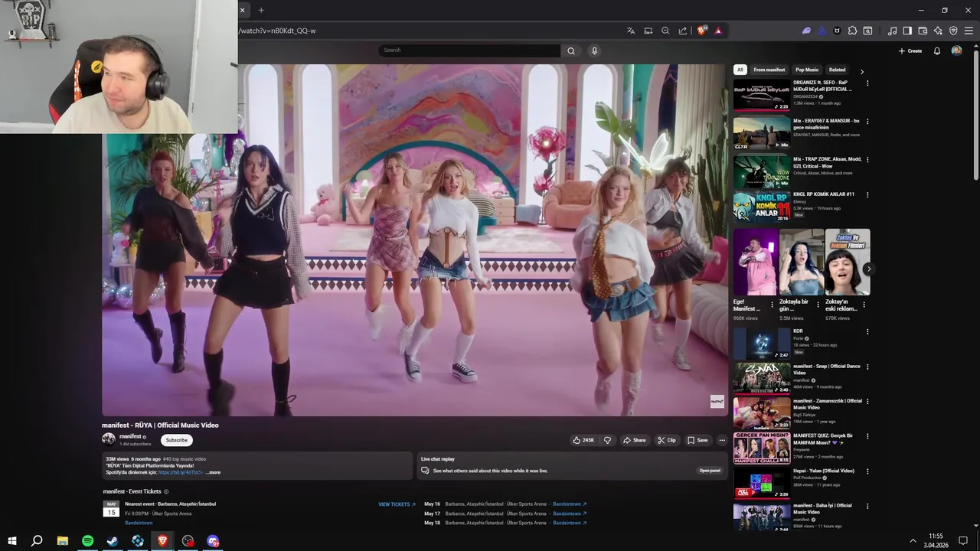Click the Event Tickets info icon
Screen dimensions: 980x551
click(166, 491)
